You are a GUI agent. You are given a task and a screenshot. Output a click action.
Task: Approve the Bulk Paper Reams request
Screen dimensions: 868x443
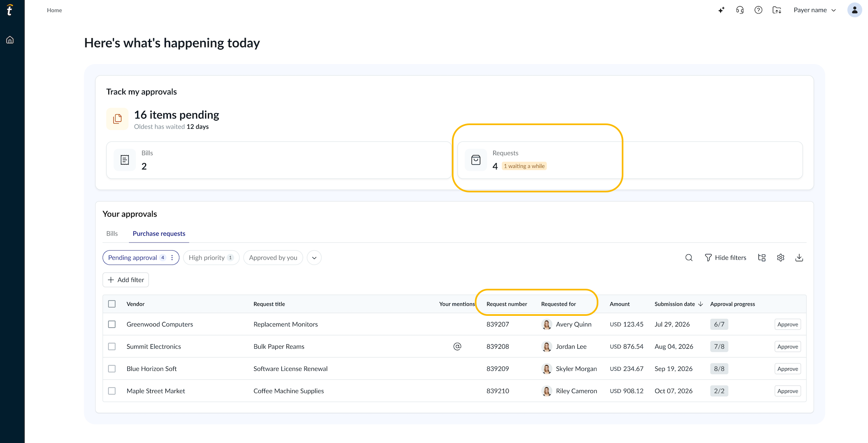pos(788,347)
